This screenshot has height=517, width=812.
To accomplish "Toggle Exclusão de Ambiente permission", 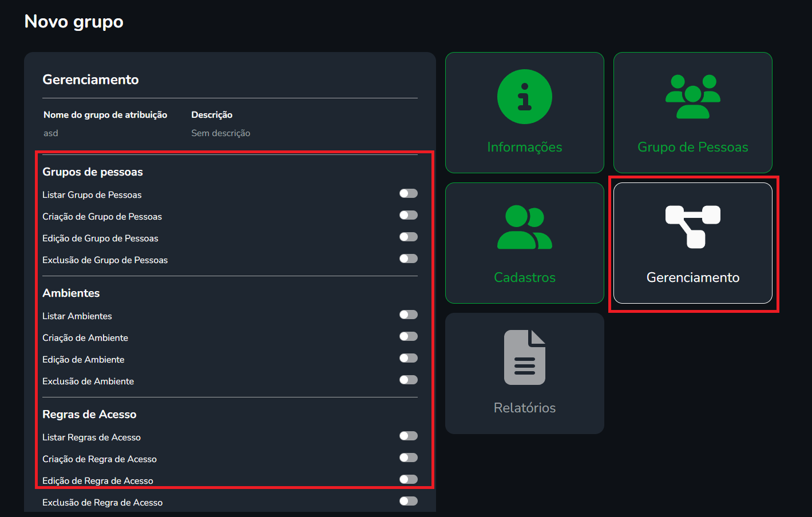I will pos(409,380).
